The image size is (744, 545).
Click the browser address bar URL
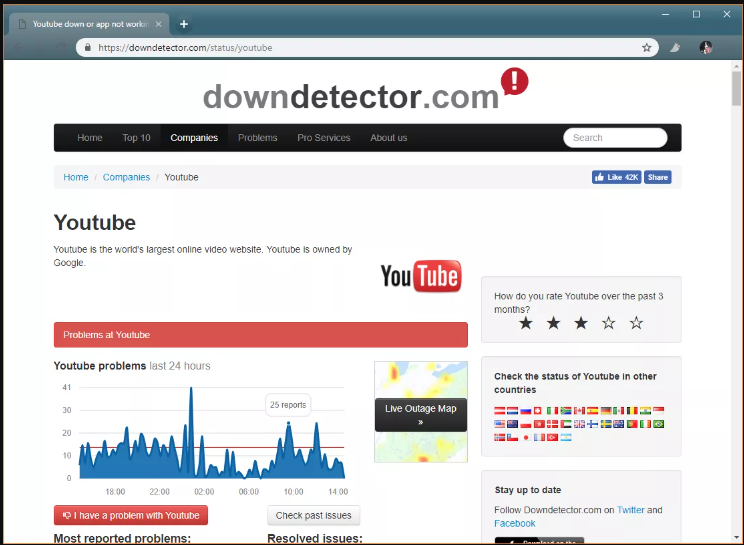coord(185,47)
